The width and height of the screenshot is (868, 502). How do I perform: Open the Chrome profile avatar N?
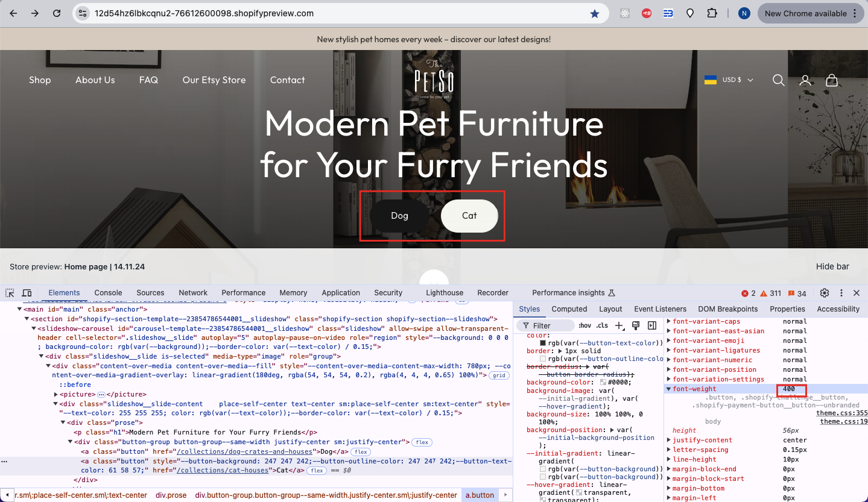point(744,13)
